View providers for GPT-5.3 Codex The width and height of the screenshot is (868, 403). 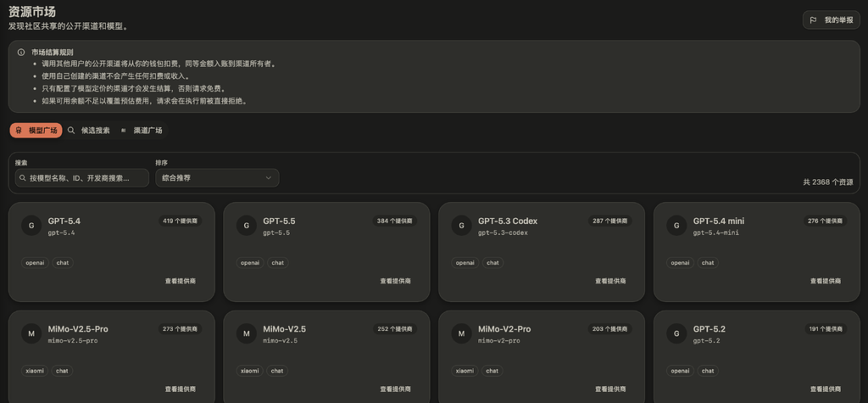(610, 281)
